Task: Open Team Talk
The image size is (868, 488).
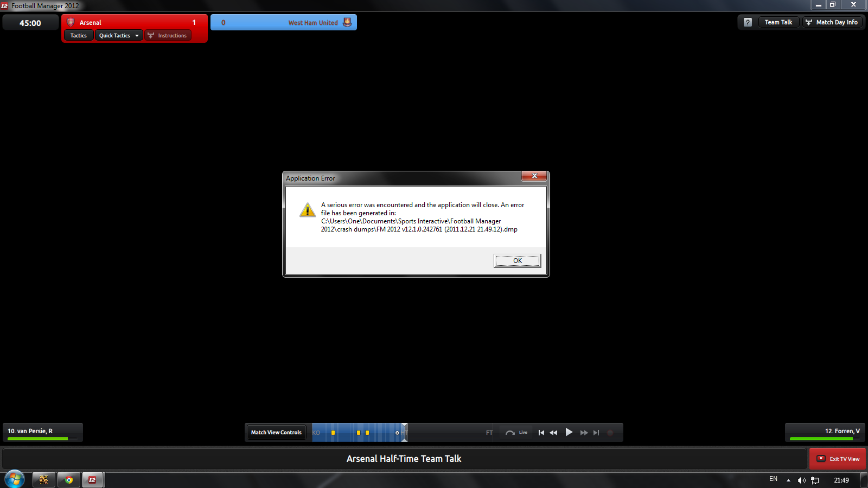Action: 778,22
